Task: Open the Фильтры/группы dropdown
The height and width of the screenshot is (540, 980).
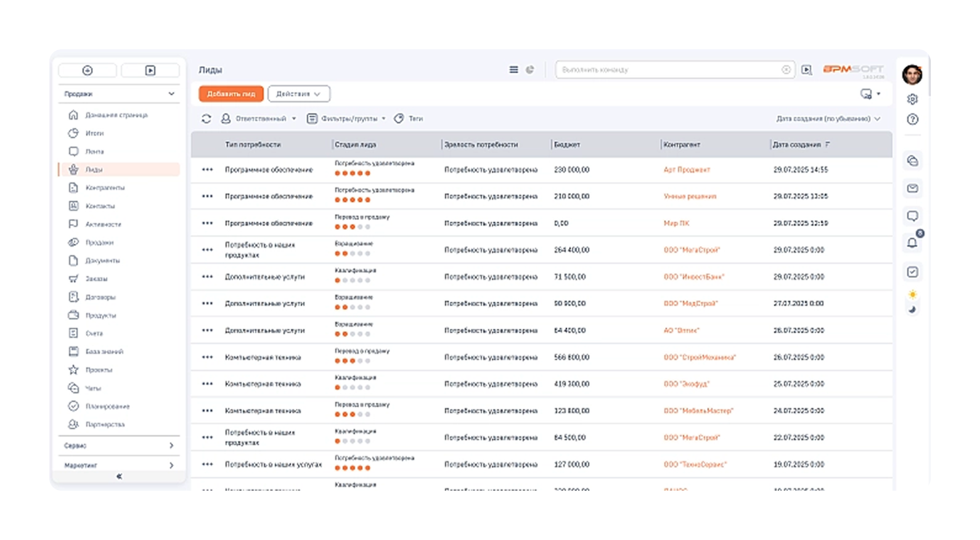Action: (346, 118)
